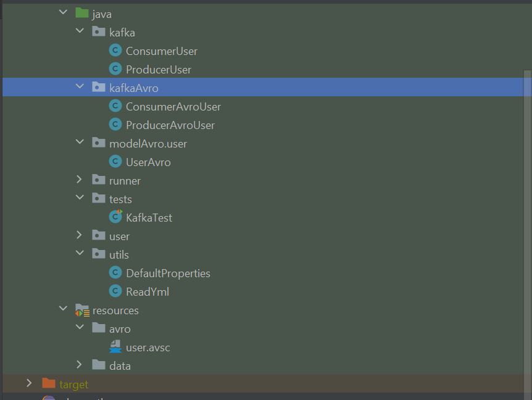This screenshot has width=532, height=400.
Task: Click the orange target folder icon
Action: coord(49,383)
